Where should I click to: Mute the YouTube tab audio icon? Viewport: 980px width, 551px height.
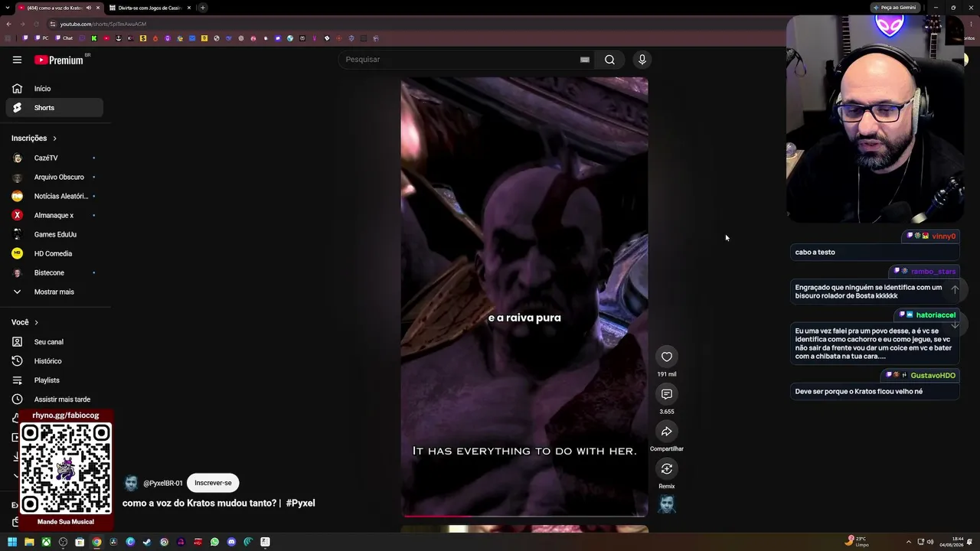tap(89, 8)
